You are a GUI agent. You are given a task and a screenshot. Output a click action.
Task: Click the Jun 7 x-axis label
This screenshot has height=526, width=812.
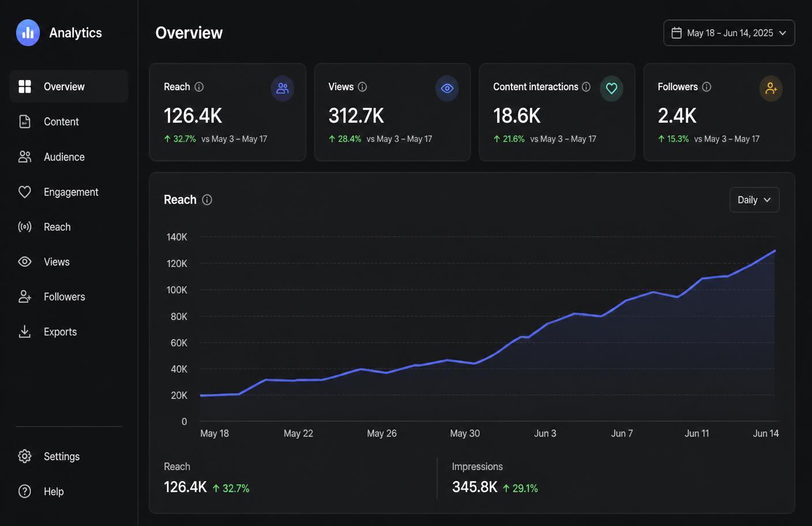pos(622,433)
